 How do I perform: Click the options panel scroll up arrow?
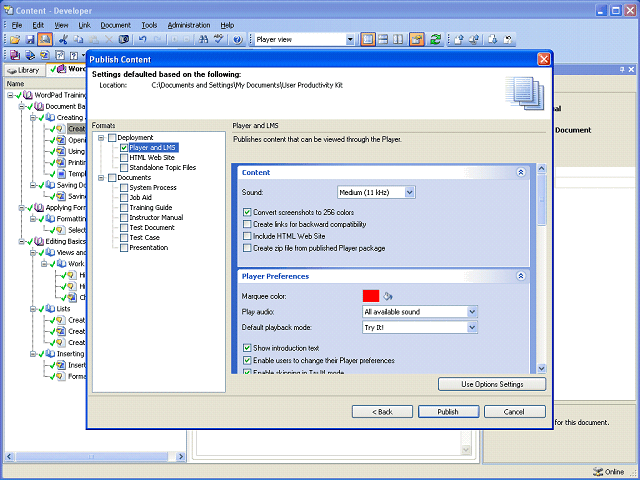point(542,168)
